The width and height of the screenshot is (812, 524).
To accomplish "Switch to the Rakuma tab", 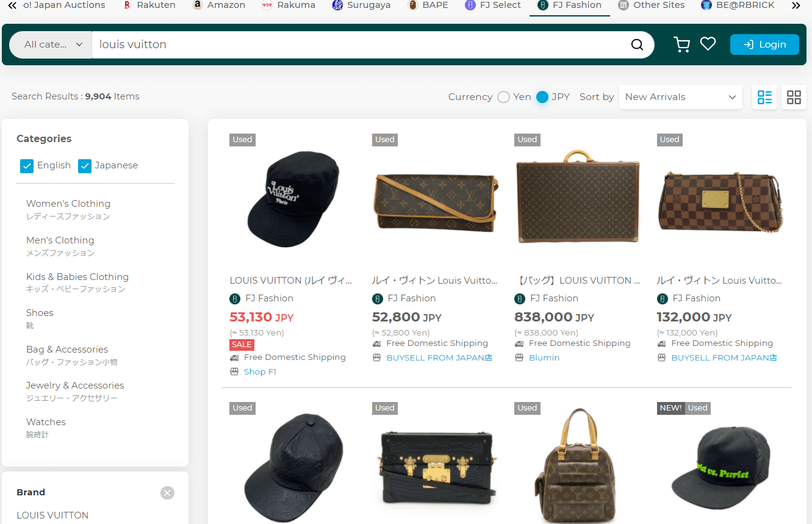I will (289, 5).
